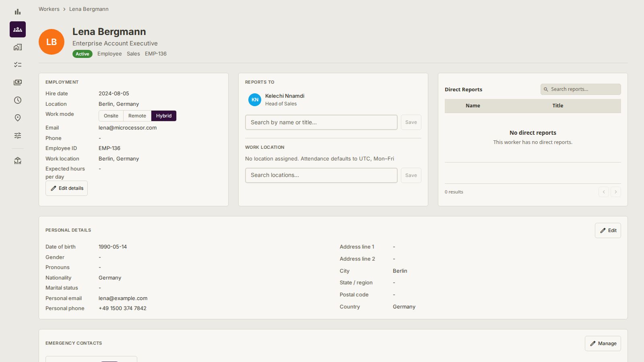
Task: Go to next page of direct reports
Action: coord(616,192)
